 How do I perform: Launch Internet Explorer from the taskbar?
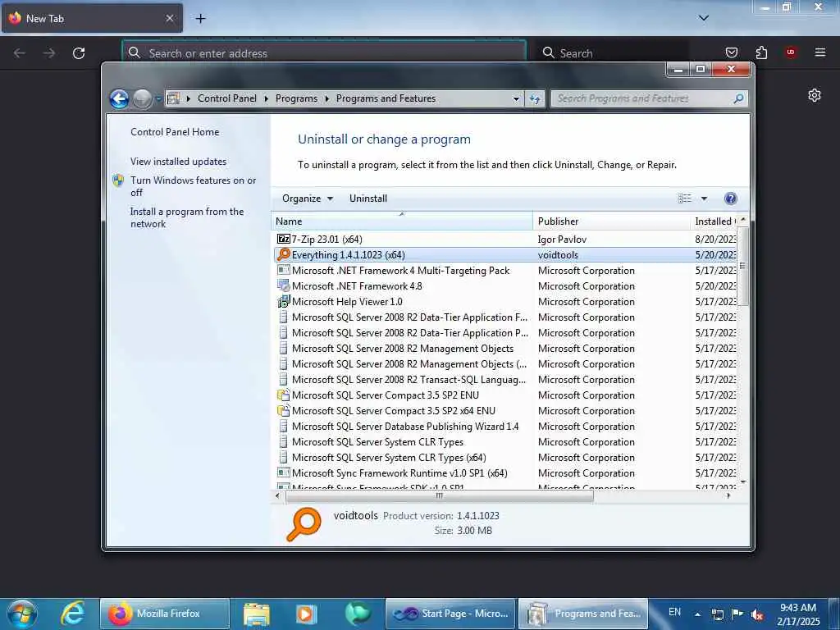point(73,614)
